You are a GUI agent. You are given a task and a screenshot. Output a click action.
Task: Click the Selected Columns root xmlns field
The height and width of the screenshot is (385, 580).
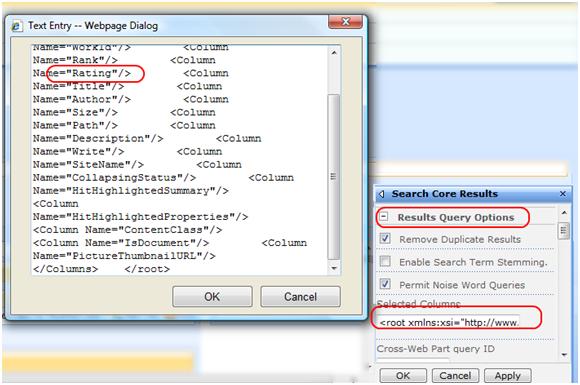(448, 322)
